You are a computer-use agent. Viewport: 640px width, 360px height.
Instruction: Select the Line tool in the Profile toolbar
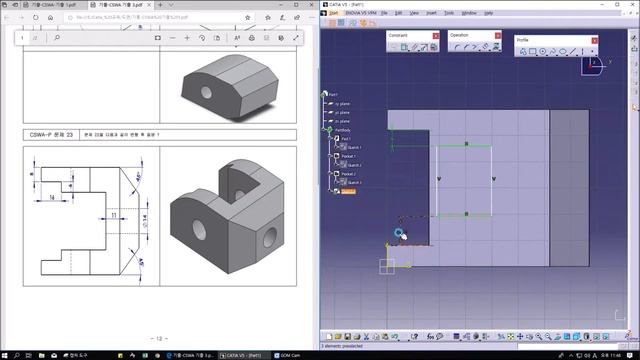(573, 51)
